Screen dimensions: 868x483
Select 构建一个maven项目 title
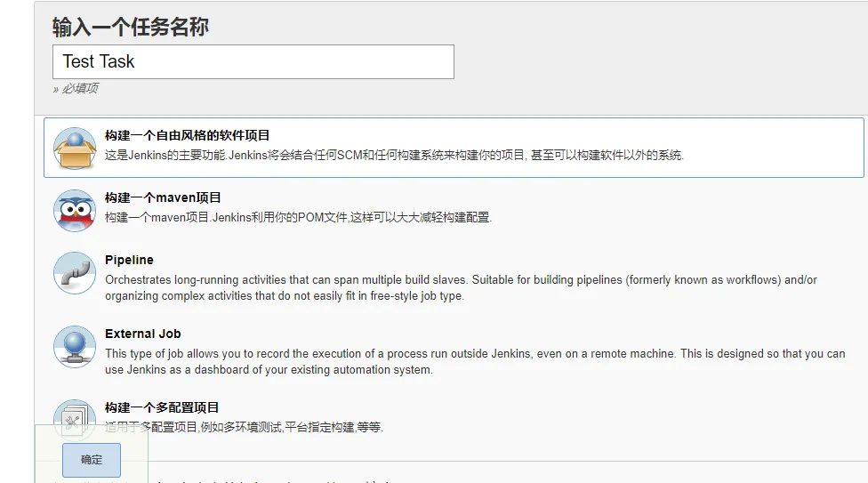pos(163,197)
